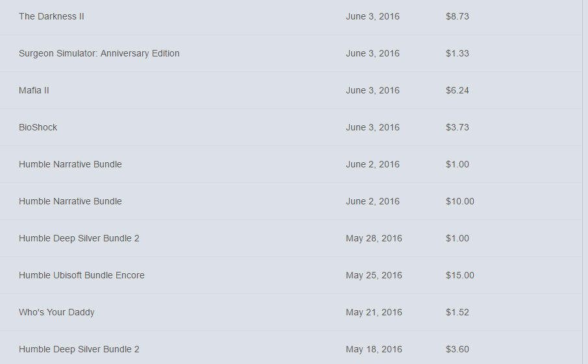Click the $3.60 price in the last row
Screen dimensions: 588x364
[x=457, y=349]
